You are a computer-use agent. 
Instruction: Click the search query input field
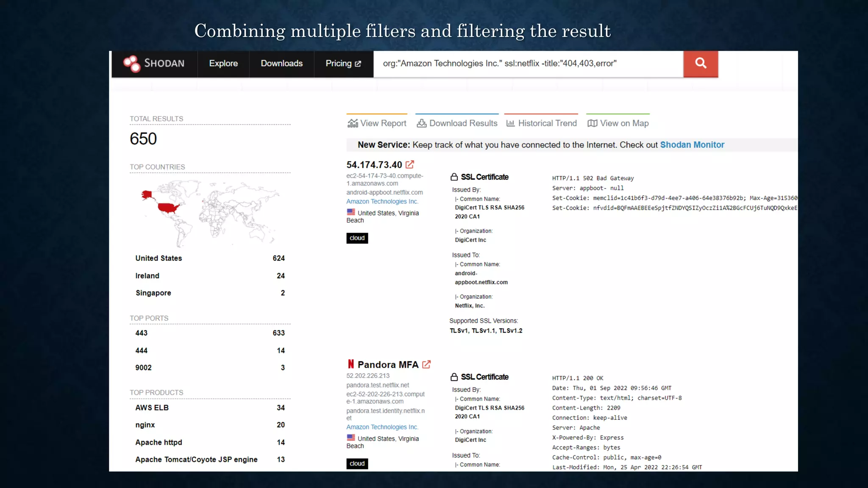tap(528, 64)
